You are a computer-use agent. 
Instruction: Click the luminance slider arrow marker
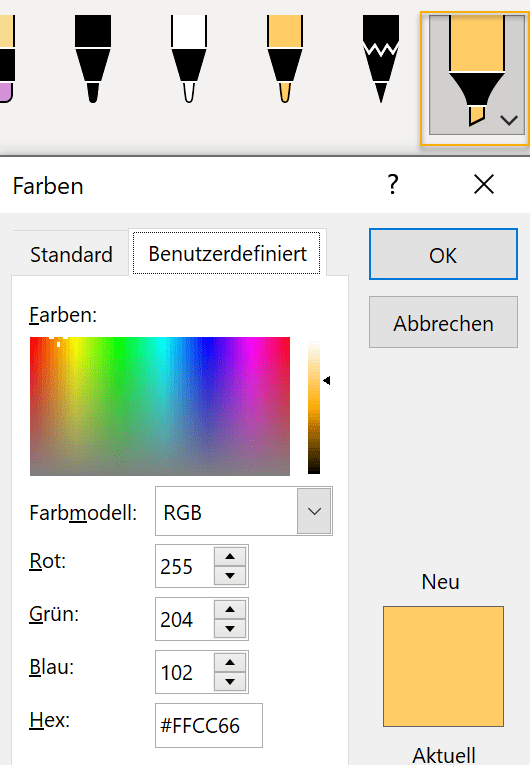click(327, 380)
